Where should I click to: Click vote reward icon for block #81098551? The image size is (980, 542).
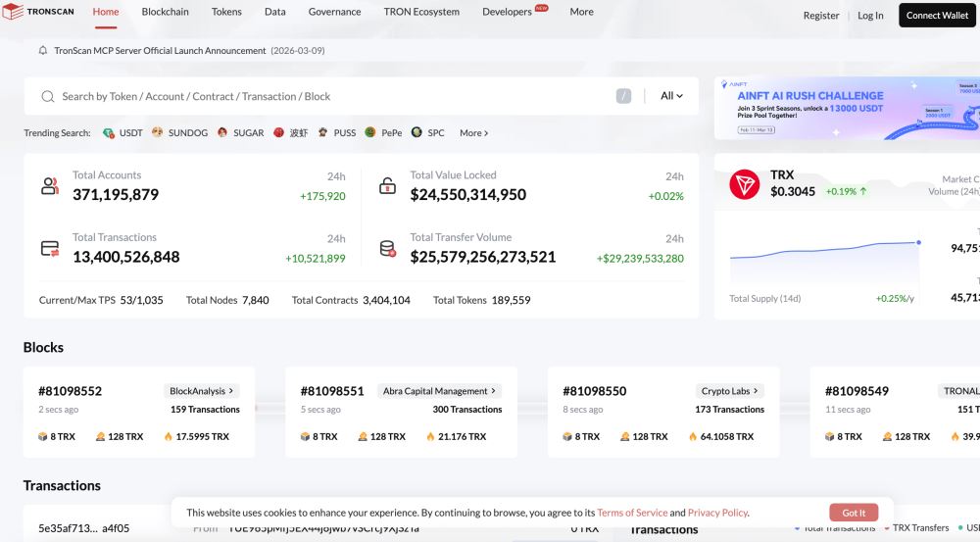[x=363, y=436]
